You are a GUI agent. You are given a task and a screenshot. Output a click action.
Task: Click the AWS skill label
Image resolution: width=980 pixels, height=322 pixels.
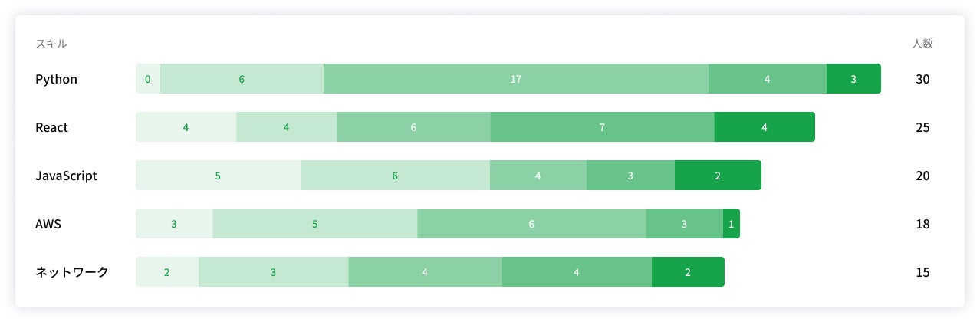[x=49, y=224]
